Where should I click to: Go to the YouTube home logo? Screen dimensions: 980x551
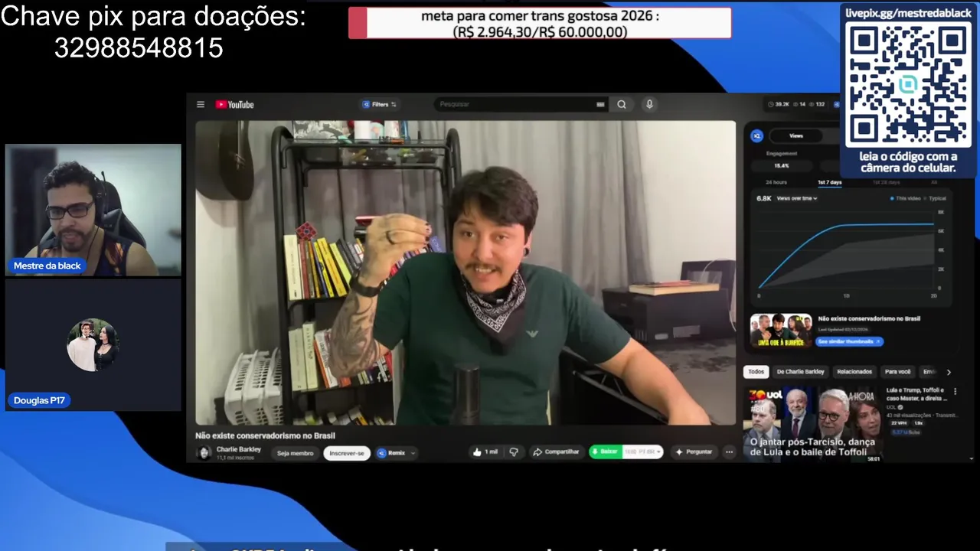coord(234,105)
